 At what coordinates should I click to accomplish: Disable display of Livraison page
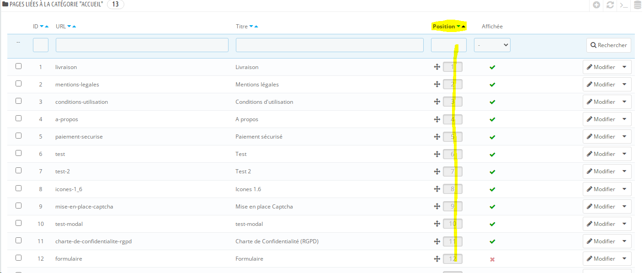[x=492, y=67]
